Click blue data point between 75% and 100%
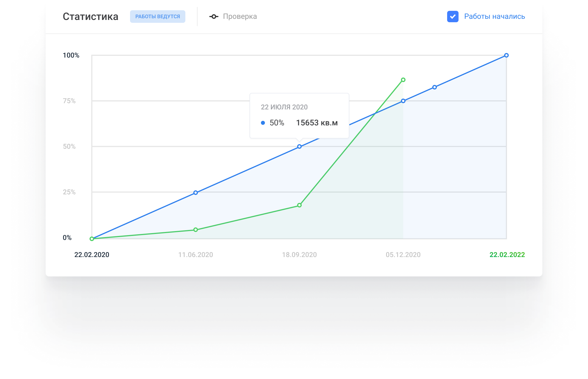Image resolution: width=588 pixels, height=379 pixels. pos(434,87)
